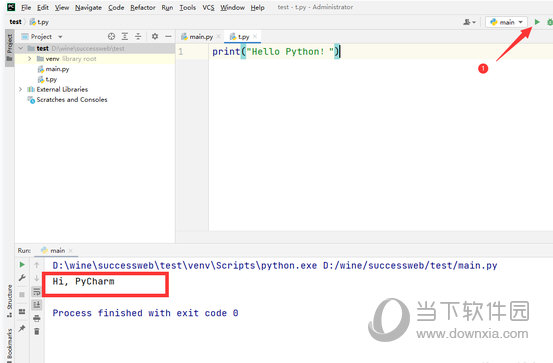This screenshot has height=363, width=553.
Task: Click the Stop square icon in Run panel
Action: [22, 295]
